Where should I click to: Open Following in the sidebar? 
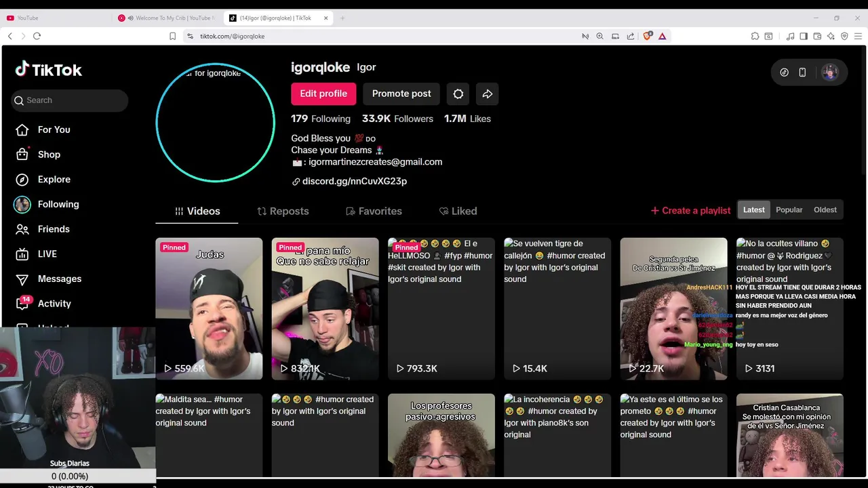[x=47, y=204]
